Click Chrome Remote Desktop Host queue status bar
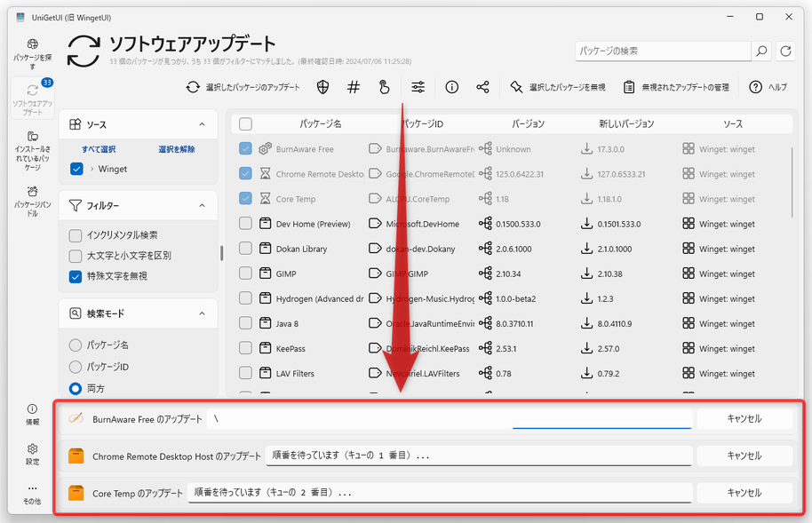812x523 pixels. coord(479,456)
